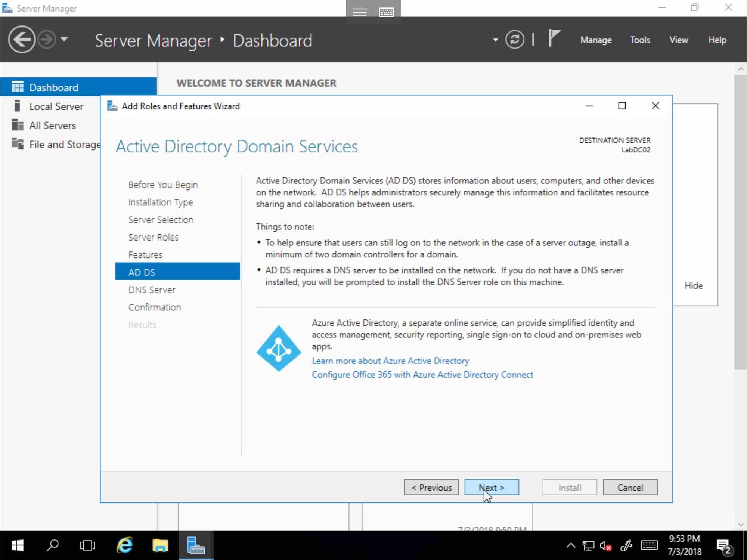This screenshot has width=747, height=560.
Task: Open the Action Center notifications
Action: point(725,547)
